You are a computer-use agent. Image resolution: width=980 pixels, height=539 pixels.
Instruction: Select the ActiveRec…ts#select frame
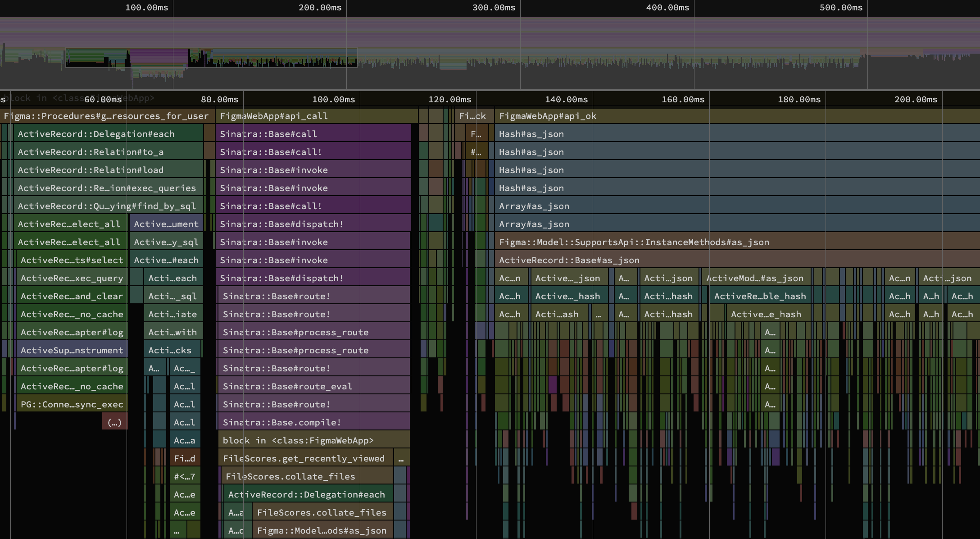coord(72,260)
